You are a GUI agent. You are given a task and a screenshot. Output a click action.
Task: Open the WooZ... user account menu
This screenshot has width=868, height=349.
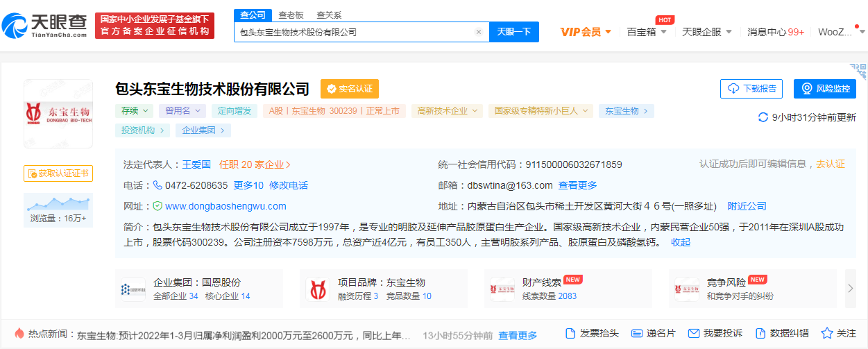pos(842,32)
